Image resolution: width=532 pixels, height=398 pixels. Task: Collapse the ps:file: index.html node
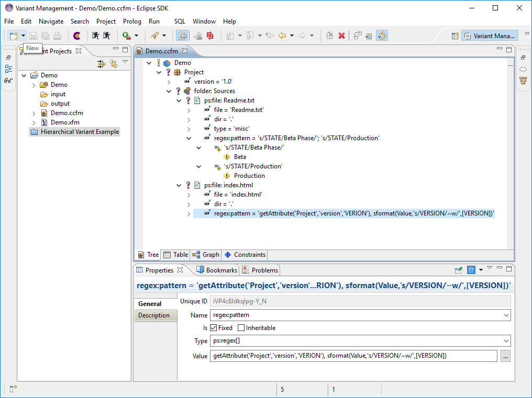coord(179,186)
